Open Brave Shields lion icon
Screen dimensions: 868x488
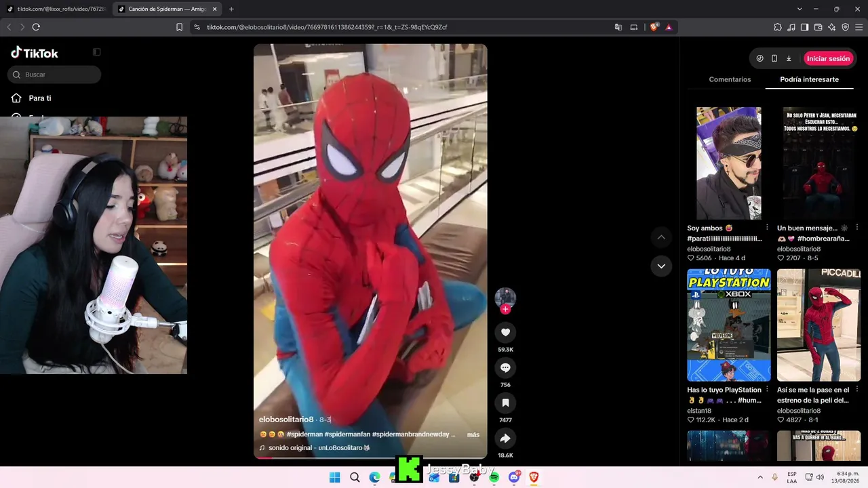tap(654, 27)
